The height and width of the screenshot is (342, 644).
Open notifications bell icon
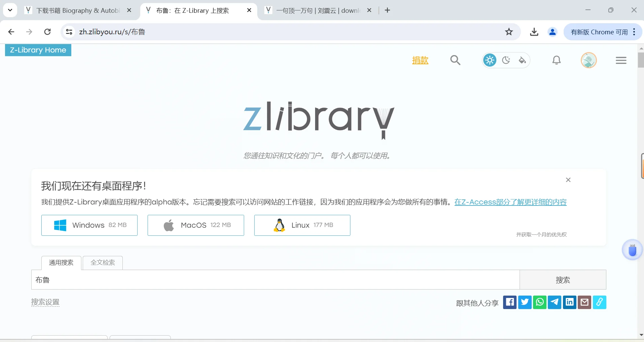[557, 60]
